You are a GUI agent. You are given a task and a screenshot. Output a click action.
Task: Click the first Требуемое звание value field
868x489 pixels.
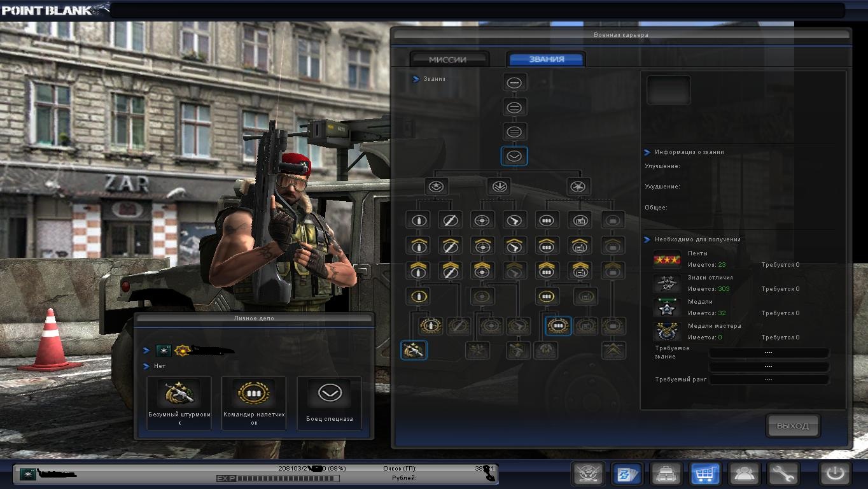click(x=769, y=352)
